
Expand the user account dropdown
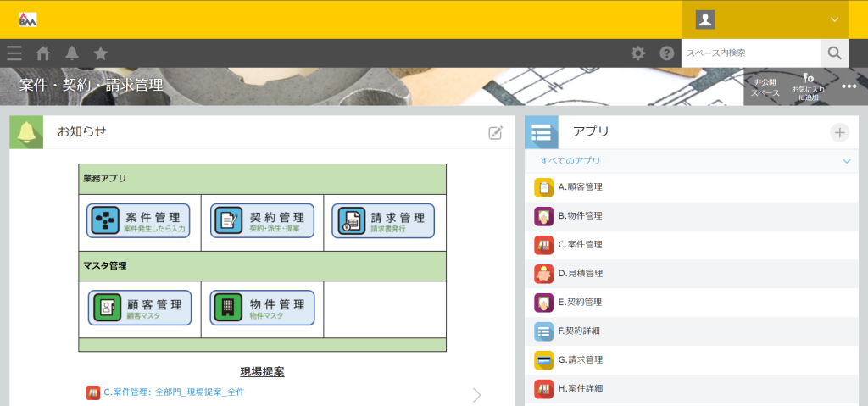(834, 19)
